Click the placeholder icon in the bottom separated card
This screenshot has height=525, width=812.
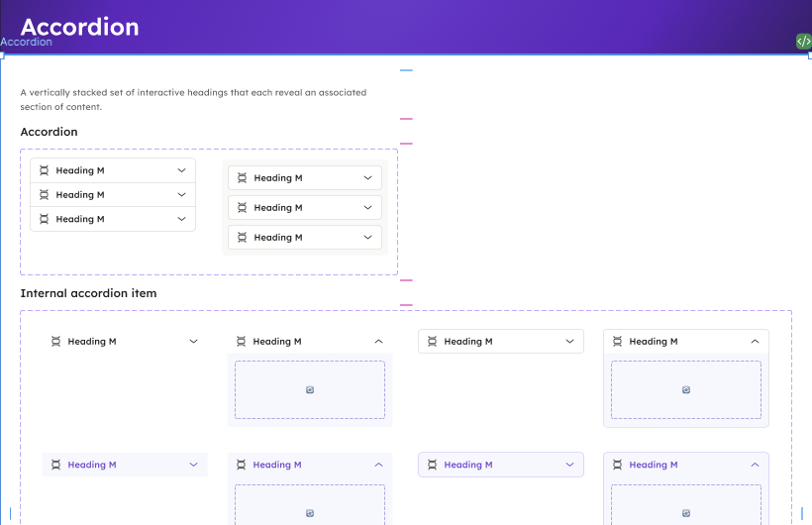tap(242, 238)
